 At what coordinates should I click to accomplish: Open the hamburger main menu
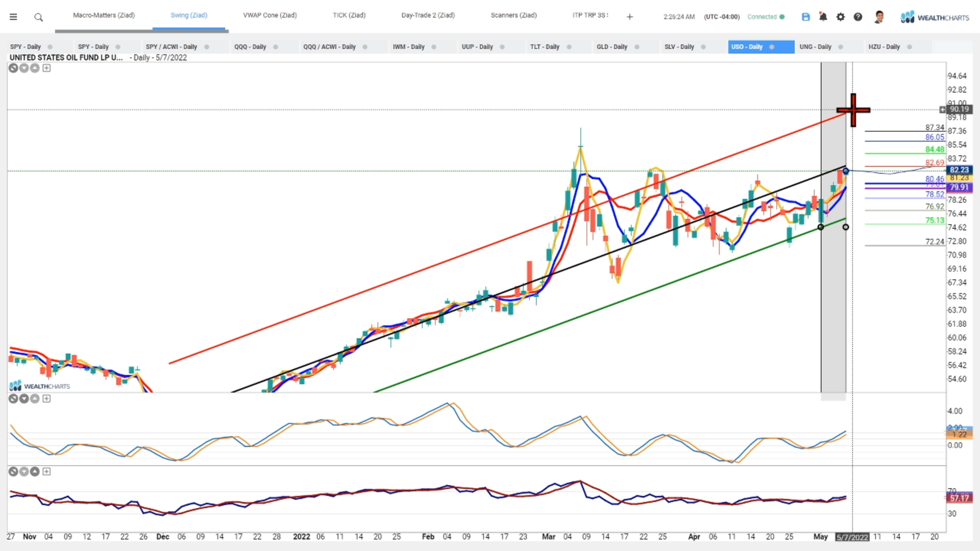pyautogui.click(x=13, y=17)
